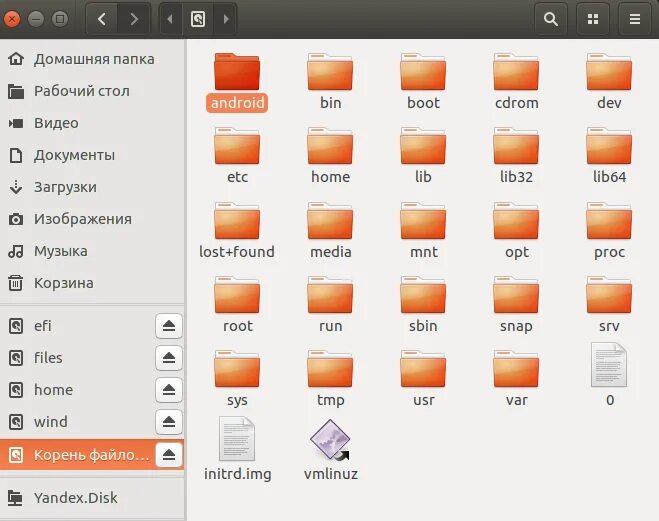Screen dimensions: 659x521
Task: Select the text file named 0
Action: pos(609,375)
